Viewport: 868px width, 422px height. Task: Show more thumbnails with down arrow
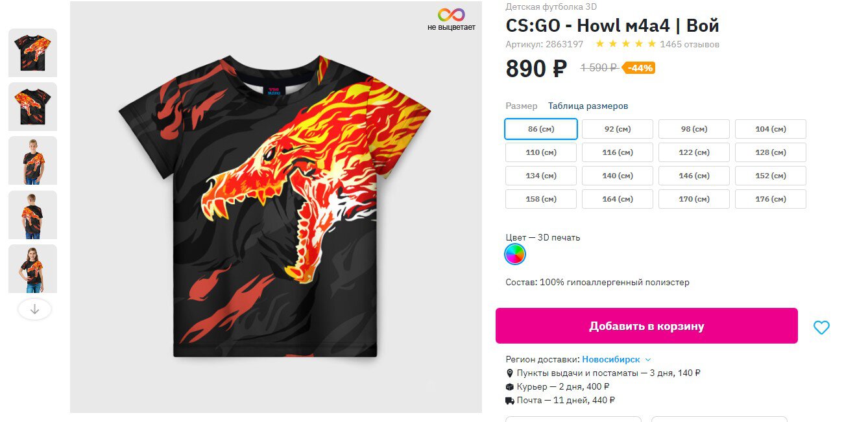35,310
